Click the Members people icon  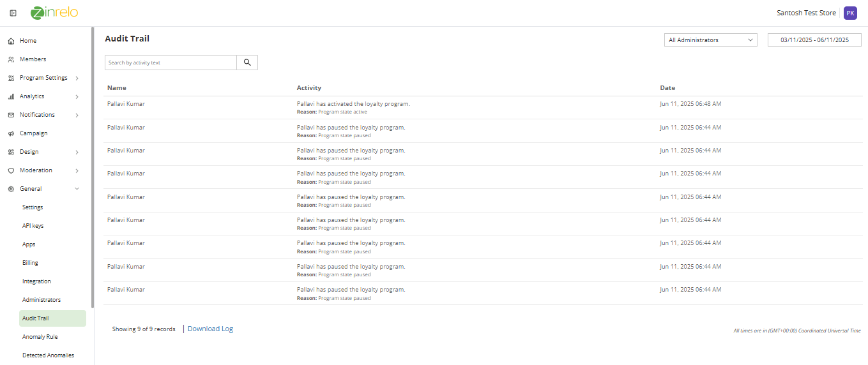[x=11, y=59]
